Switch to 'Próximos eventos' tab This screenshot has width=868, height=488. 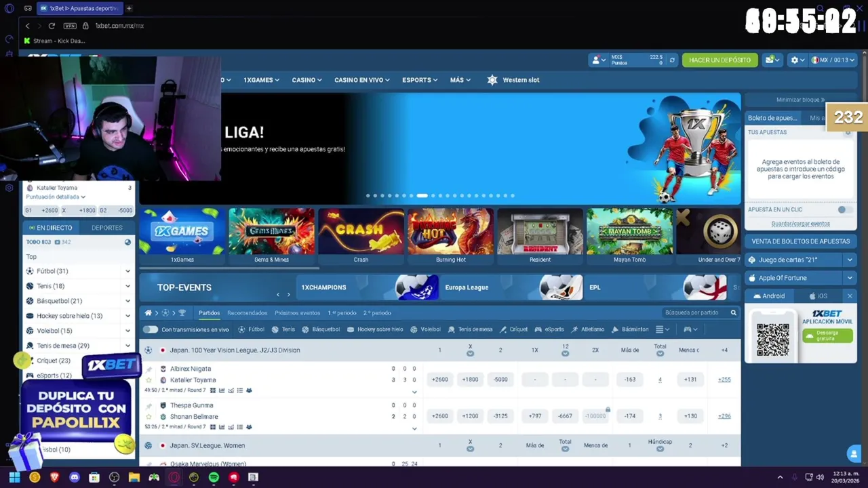click(x=297, y=313)
